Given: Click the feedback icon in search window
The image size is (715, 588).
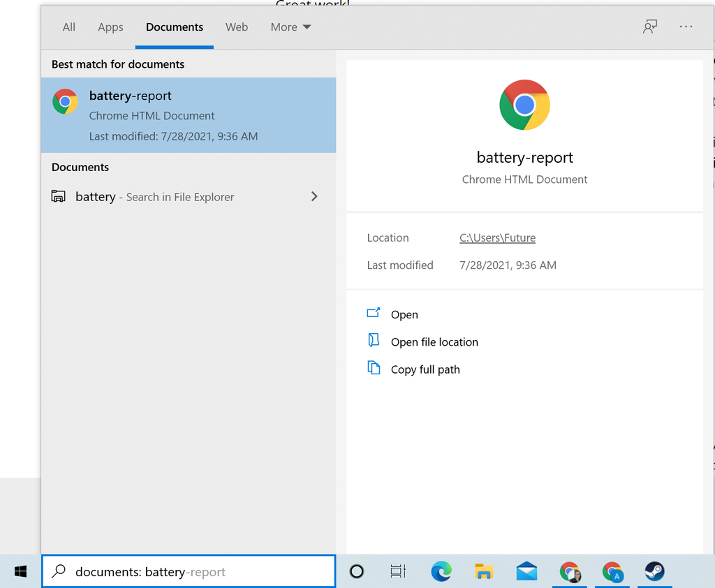Looking at the screenshot, I should (650, 27).
